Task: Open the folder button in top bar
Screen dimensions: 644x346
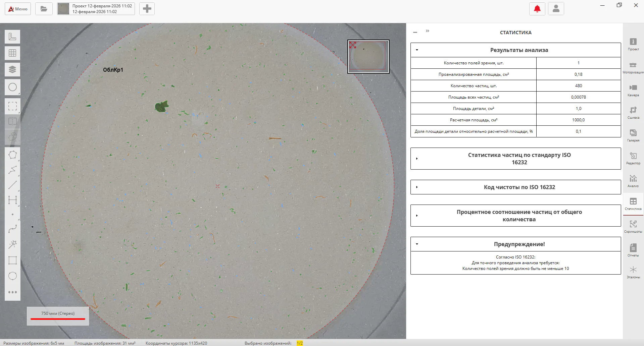Action: [x=44, y=9]
